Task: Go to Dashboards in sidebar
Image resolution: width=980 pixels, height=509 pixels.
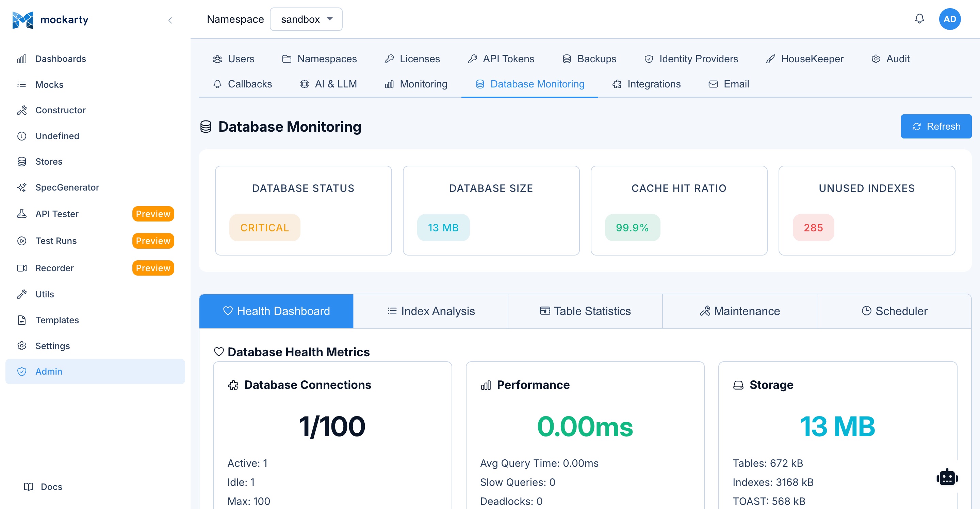Action: 95,59
